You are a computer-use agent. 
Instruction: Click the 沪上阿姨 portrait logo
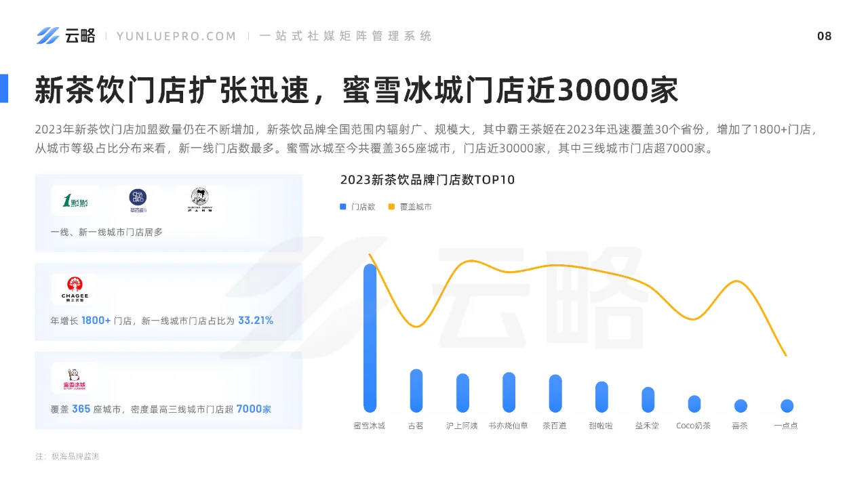coord(199,199)
